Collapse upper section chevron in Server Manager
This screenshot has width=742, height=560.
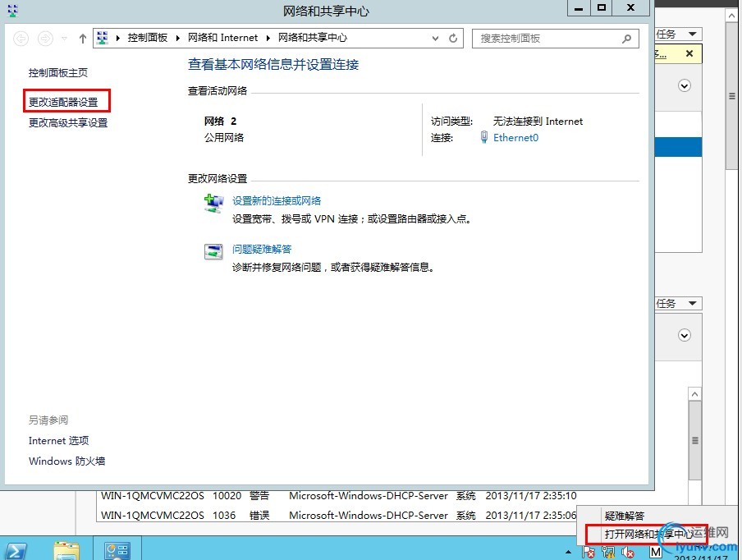[x=685, y=85]
